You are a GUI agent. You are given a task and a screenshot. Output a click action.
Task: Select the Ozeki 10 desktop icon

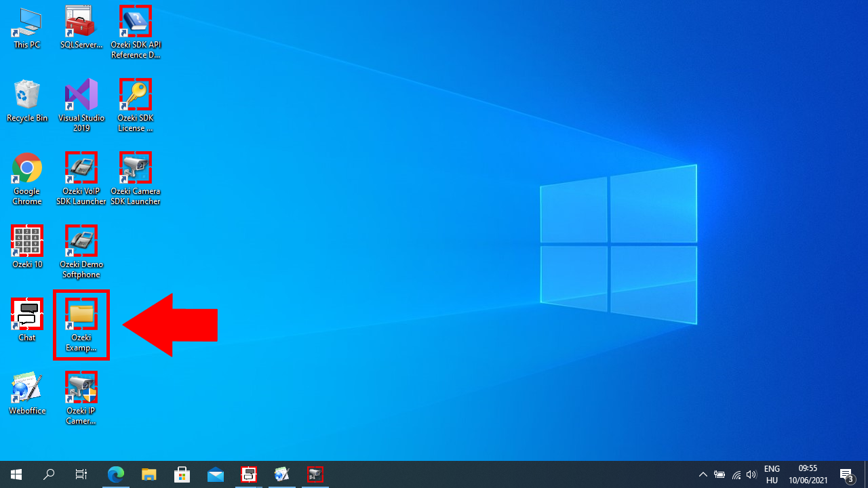point(27,247)
